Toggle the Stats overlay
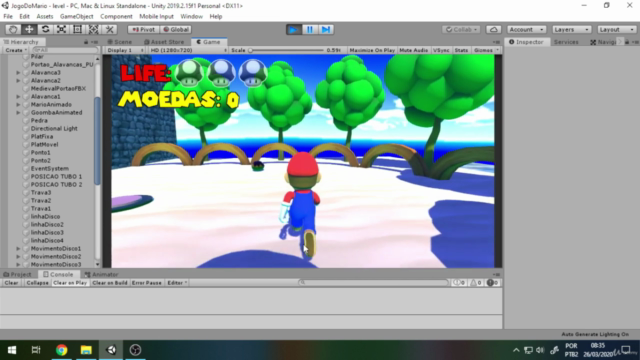The height and width of the screenshot is (360, 640). (x=461, y=50)
